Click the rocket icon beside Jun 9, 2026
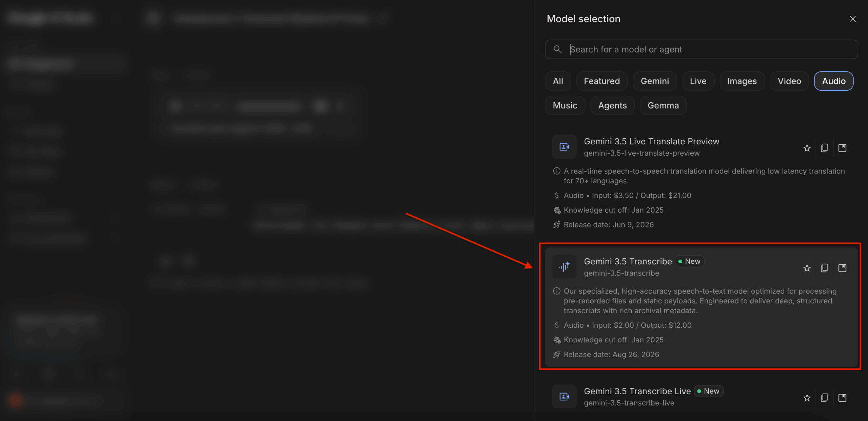The image size is (868, 421). point(557,225)
